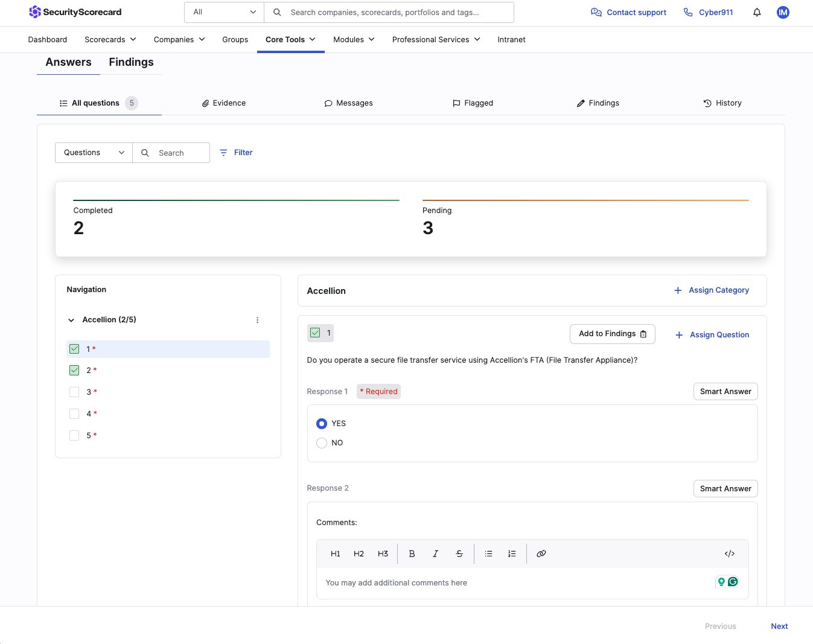The image size is (813, 644).
Task: Apply H1 heading in comments editor
Action: click(336, 553)
